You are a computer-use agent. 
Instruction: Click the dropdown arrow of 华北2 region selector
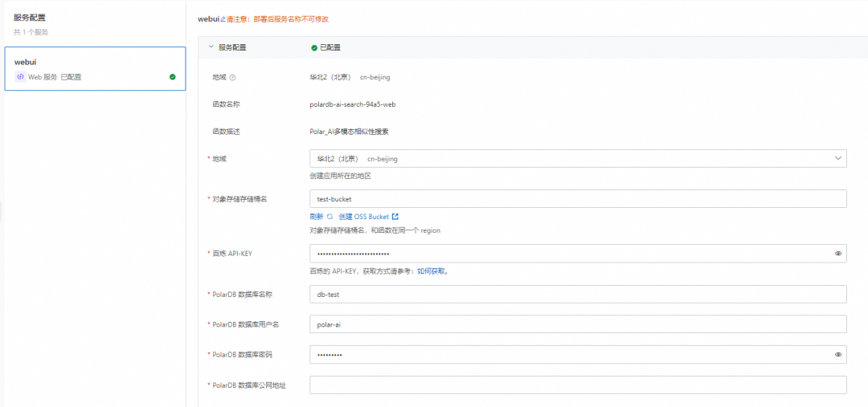click(x=837, y=159)
